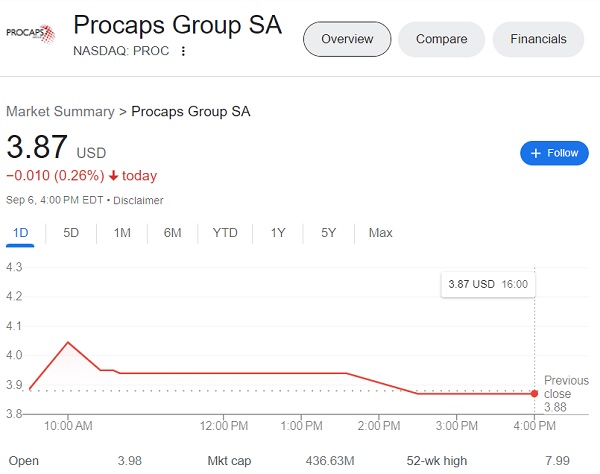Click the chart peak near 10:00 AM
This screenshot has width=600, height=474.
click(68, 342)
